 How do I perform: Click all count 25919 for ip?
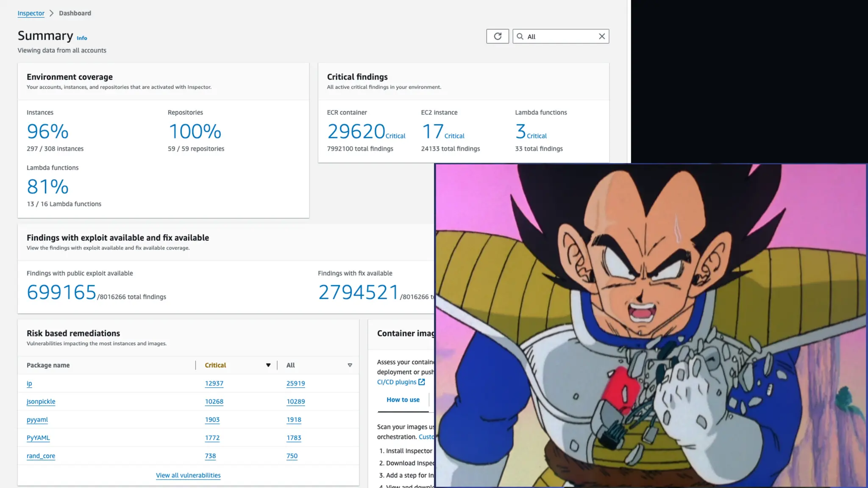click(296, 383)
